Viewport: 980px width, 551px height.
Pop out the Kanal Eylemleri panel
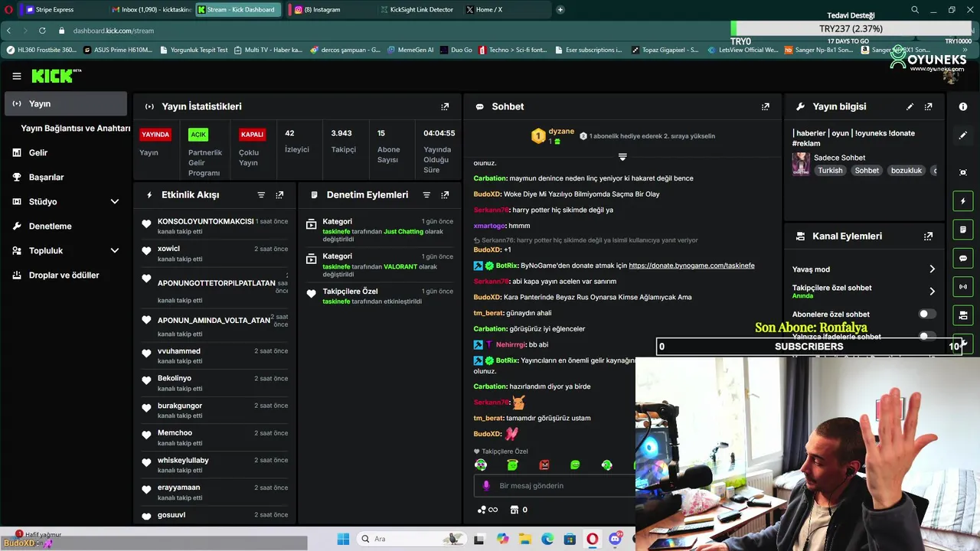928,236
